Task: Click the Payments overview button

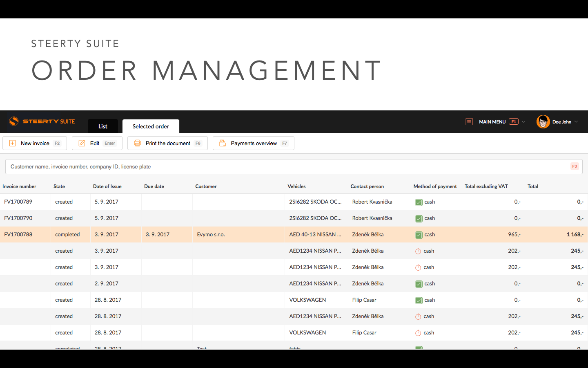Action: [x=254, y=143]
